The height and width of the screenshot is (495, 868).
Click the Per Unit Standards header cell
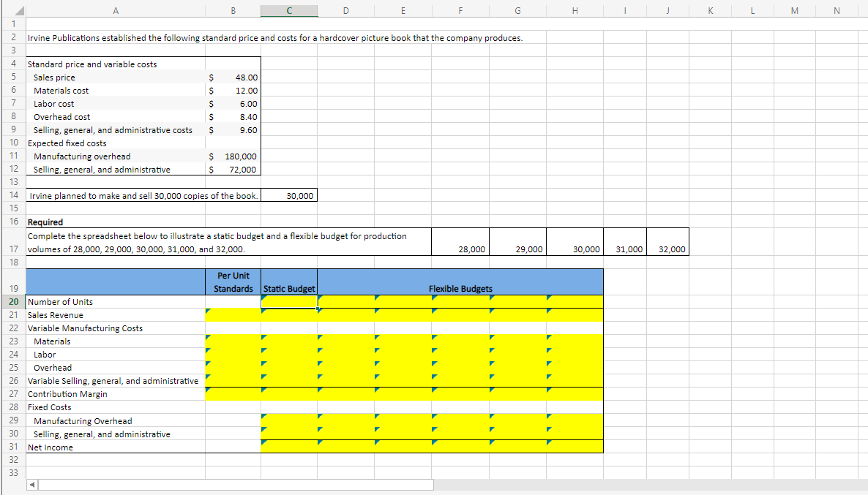point(233,282)
